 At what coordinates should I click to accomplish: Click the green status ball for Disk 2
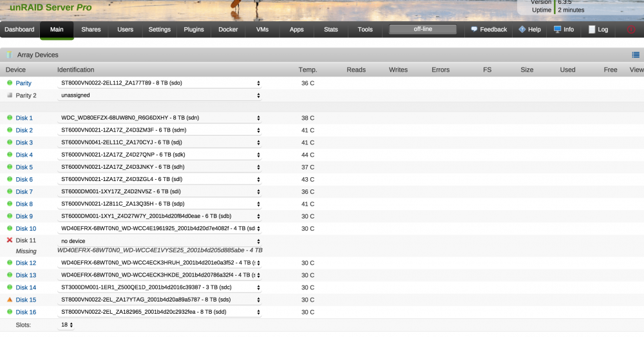point(10,130)
